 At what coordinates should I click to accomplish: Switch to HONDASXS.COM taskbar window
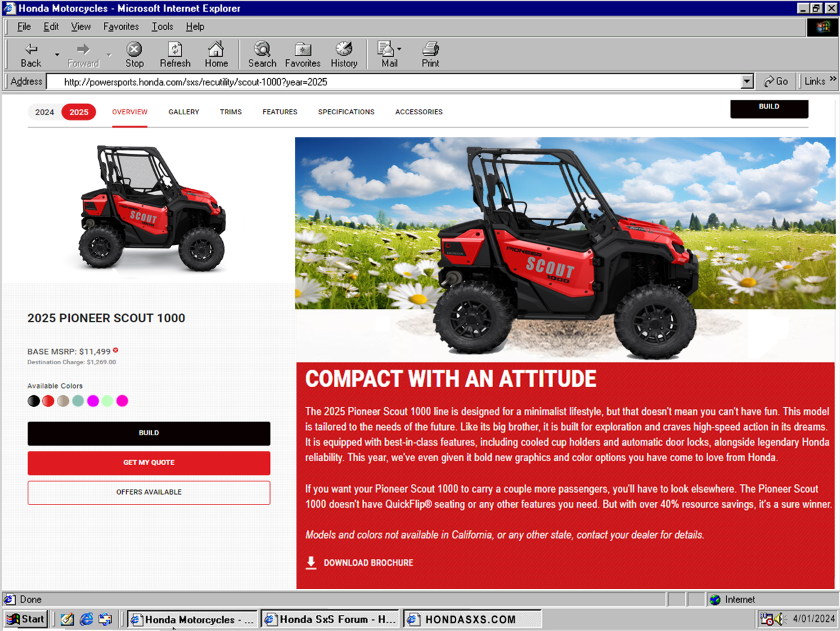click(x=472, y=619)
